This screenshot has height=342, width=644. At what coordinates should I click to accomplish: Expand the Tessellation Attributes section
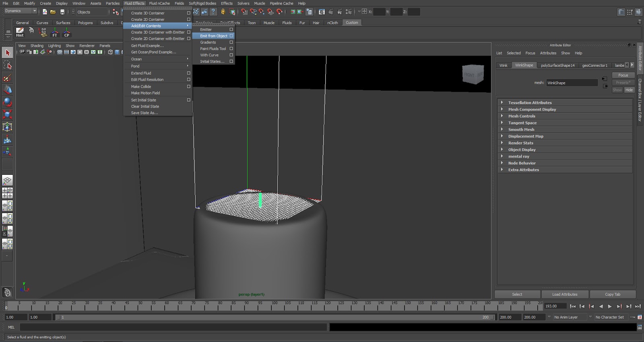[565, 103]
